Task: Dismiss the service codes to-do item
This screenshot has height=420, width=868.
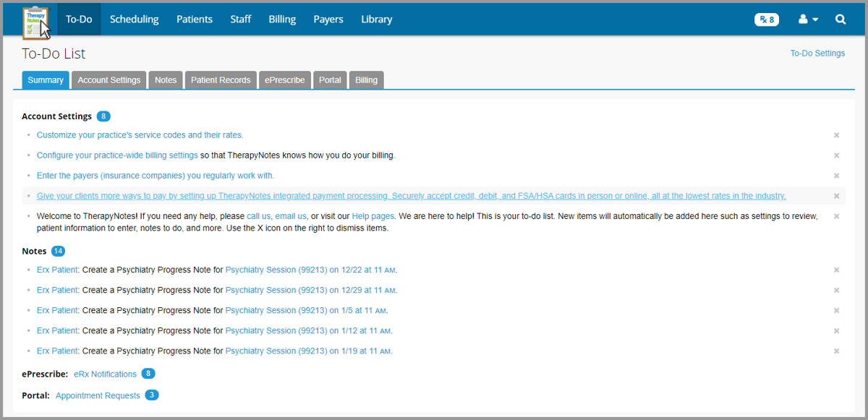Action: click(836, 135)
